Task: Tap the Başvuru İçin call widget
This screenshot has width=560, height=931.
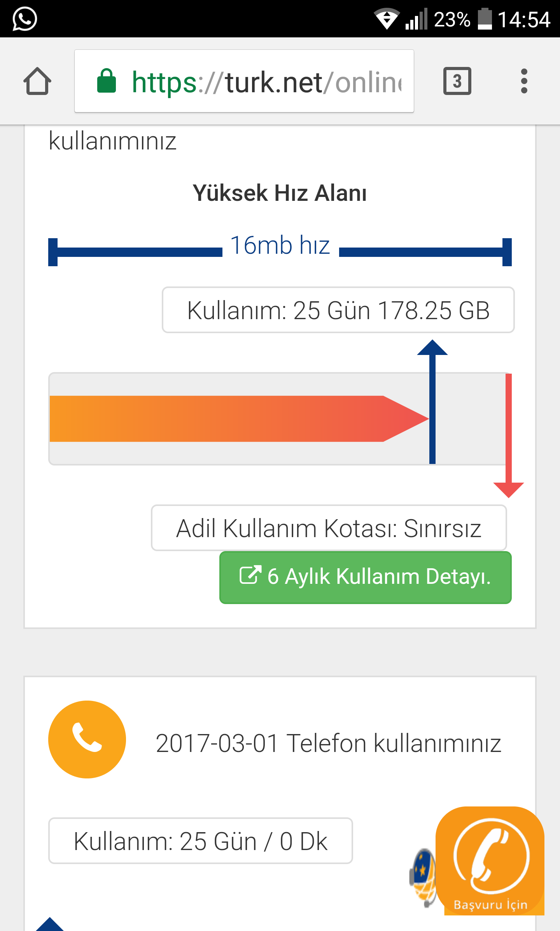Action: 491,860
